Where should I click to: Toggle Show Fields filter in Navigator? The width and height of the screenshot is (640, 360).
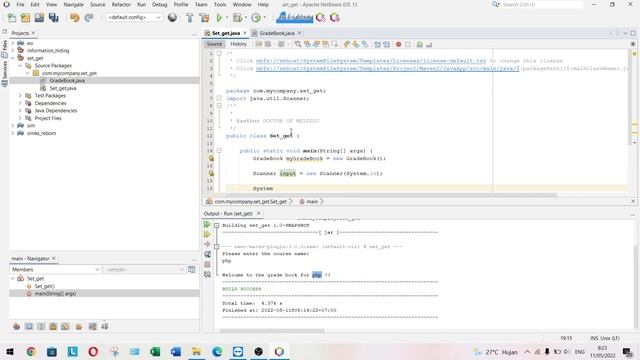[x=29, y=327]
